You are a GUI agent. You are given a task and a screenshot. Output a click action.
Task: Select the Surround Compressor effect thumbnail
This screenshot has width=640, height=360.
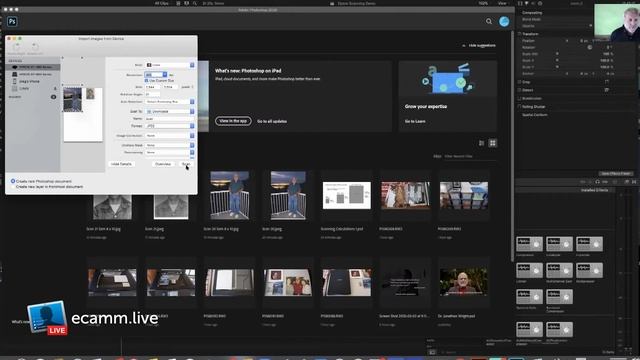[559, 297]
